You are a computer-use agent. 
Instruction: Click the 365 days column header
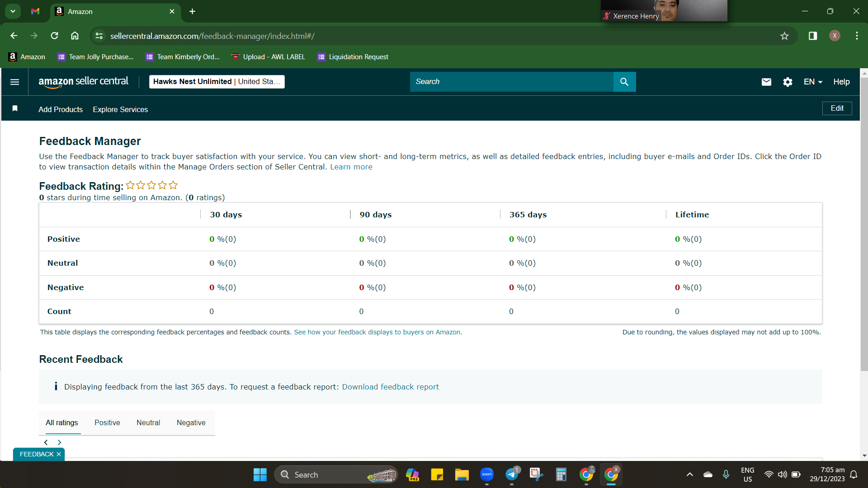528,215
